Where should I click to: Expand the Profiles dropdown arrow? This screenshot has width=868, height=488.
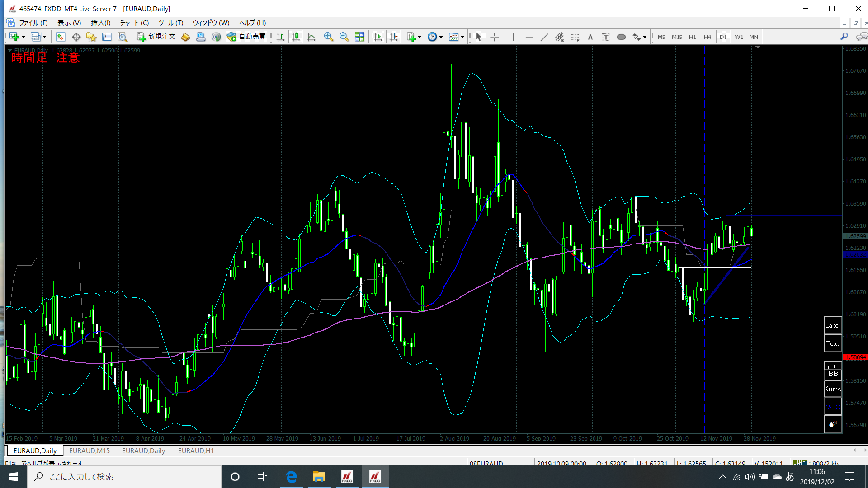click(x=44, y=37)
